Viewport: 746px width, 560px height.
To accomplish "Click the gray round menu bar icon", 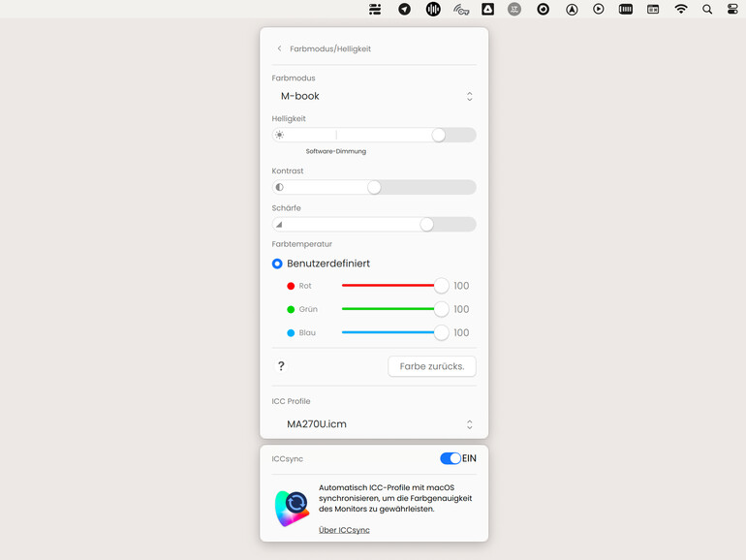I will 514,9.
